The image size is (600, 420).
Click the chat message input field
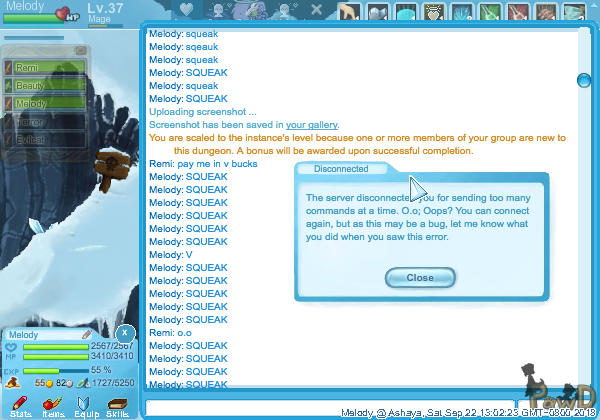click(360, 408)
